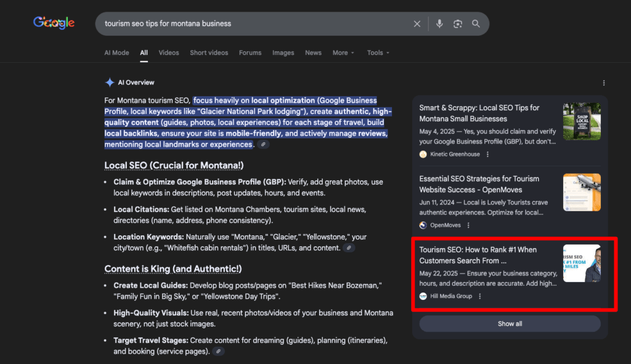Expand the More search categories dropdown
This screenshot has height=364, width=631.
[343, 53]
